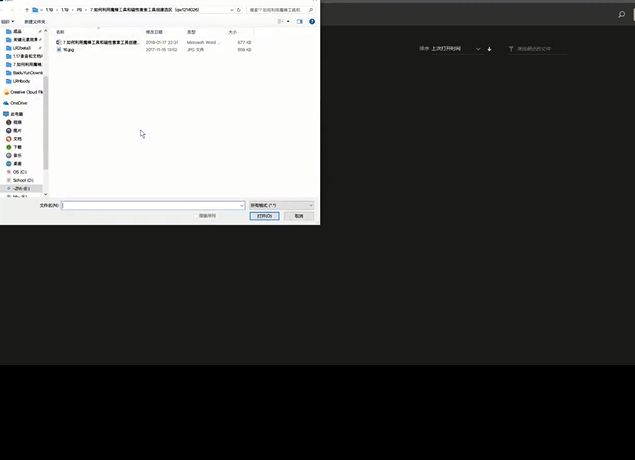Click the search magnifier in the dialog

point(311,10)
